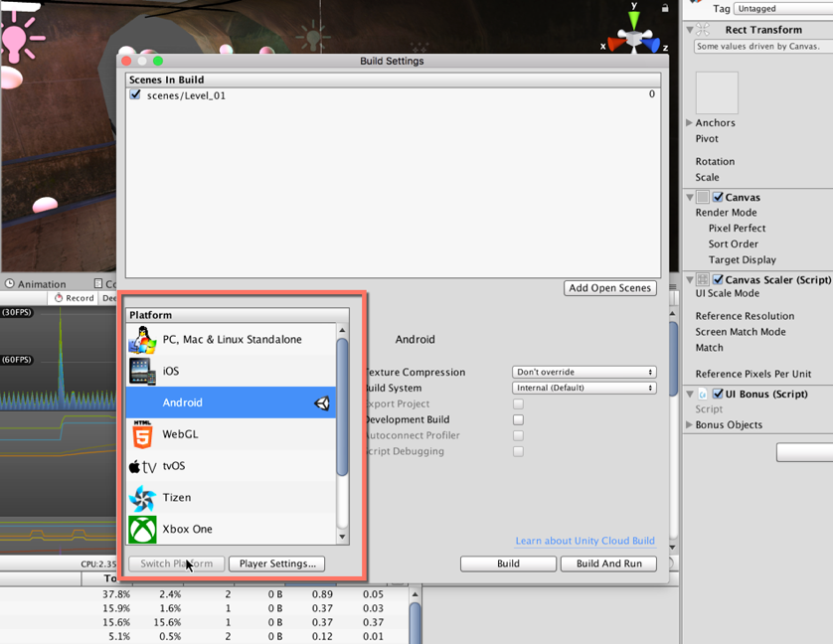Click the Platform list scroll down arrow
The image size is (833, 644).
click(343, 538)
